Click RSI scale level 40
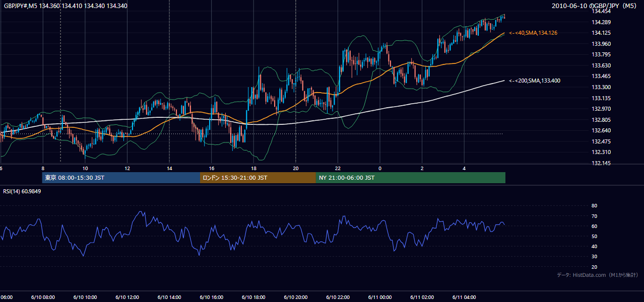 [594, 246]
